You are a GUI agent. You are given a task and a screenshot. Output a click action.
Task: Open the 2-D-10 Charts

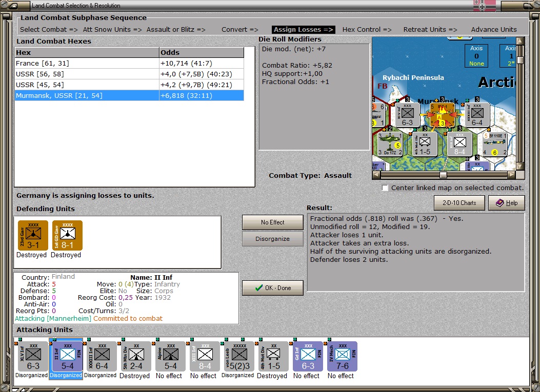pos(459,203)
